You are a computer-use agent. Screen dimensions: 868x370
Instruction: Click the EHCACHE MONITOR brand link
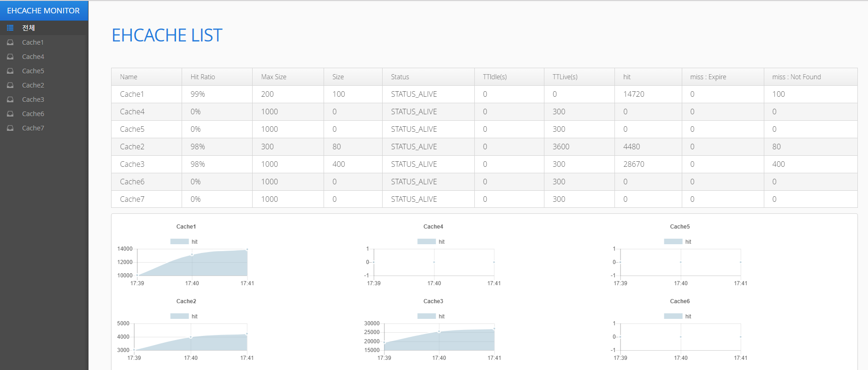coord(43,11)
